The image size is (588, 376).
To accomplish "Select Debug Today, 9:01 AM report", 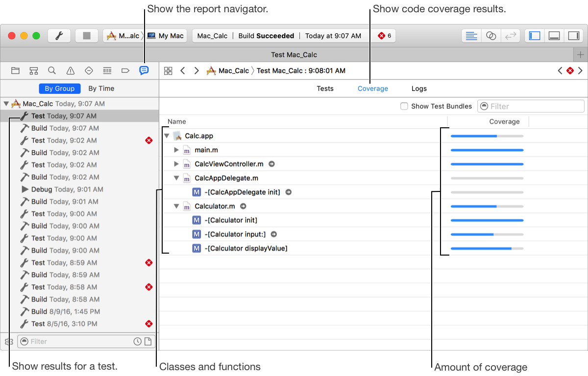I will tap(79, 189).
